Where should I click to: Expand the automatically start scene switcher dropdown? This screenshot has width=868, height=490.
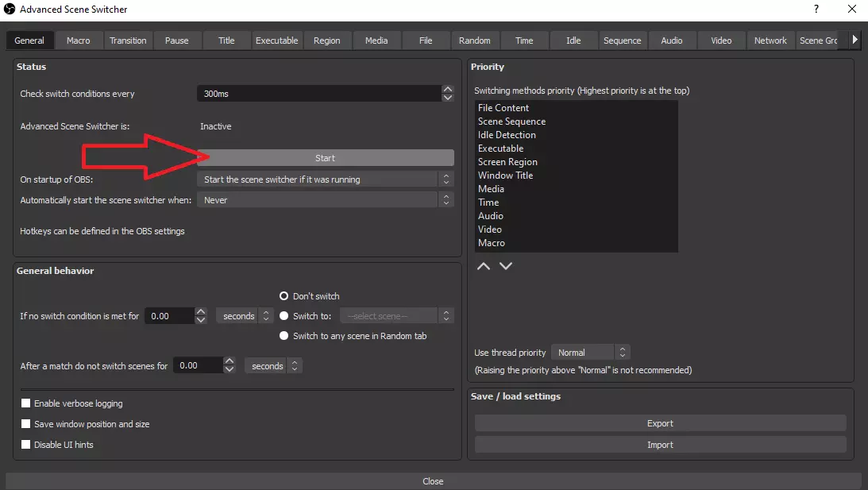pyautogui.click(x=325, y=200)
